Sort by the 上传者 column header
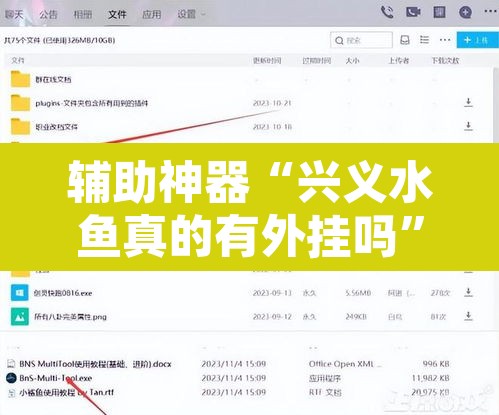Viewport: 499px width, 415px height. pos(399,61)
